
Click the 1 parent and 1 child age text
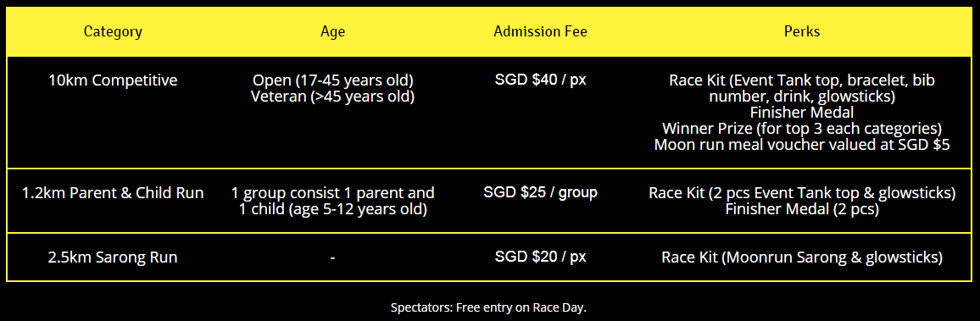point(332,201)
